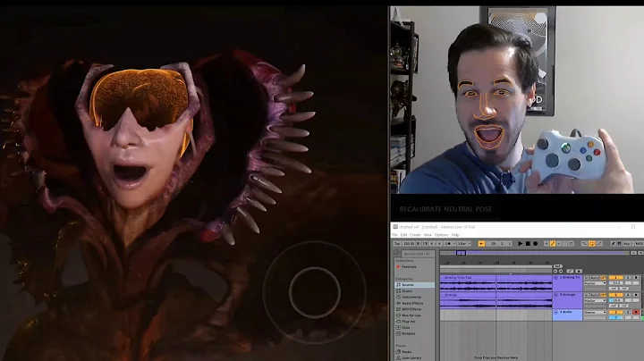This screenshot has width=644, height=361.
Task: Fold the 1 Sinking Trim track
Action: (x=555, y=278)
